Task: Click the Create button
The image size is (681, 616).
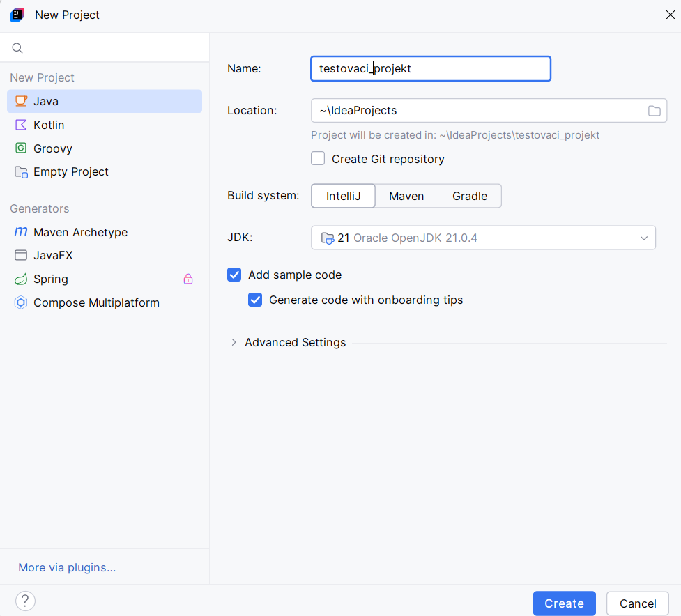Action: [x=564, y=603]
